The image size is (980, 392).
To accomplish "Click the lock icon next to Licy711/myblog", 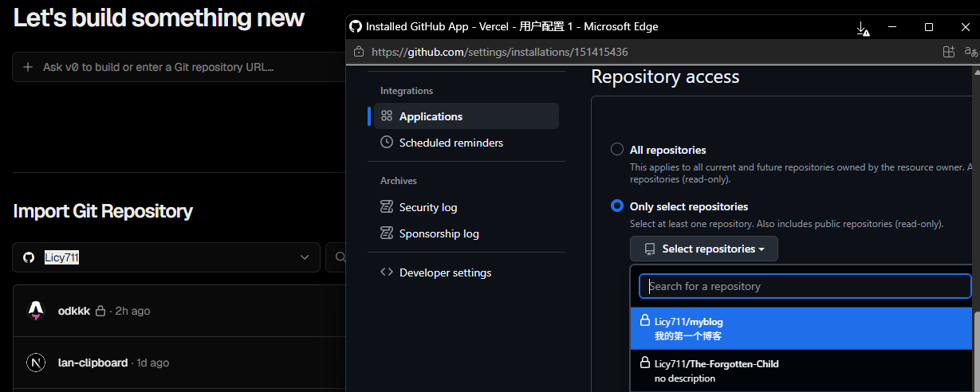I will 645,320.
